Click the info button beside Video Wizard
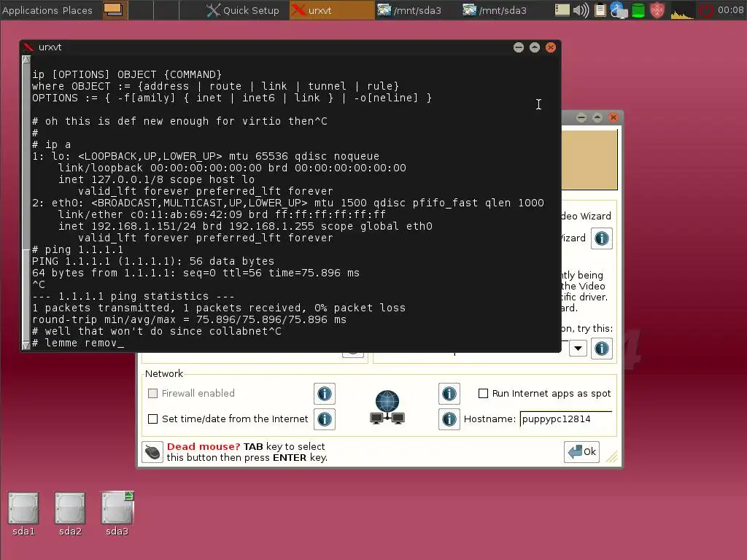Viewport: 747px width, 560px height. [602, 238]
